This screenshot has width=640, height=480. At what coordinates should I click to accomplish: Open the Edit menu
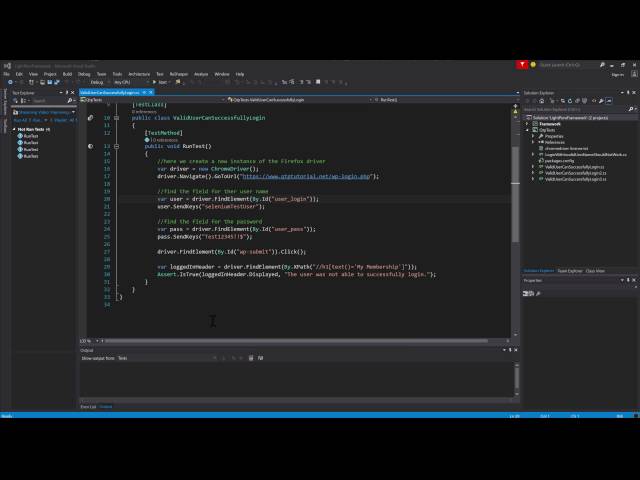click(x=19, y=74)
